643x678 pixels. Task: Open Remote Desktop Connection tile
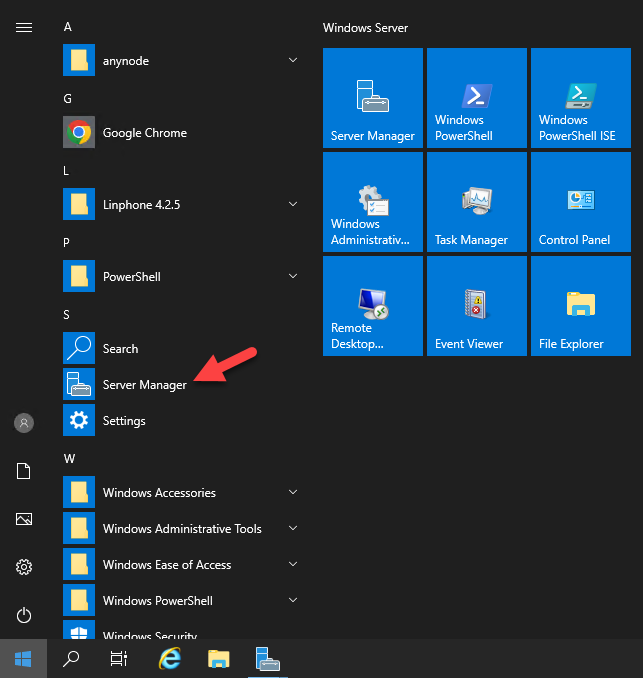coord(373,306)
